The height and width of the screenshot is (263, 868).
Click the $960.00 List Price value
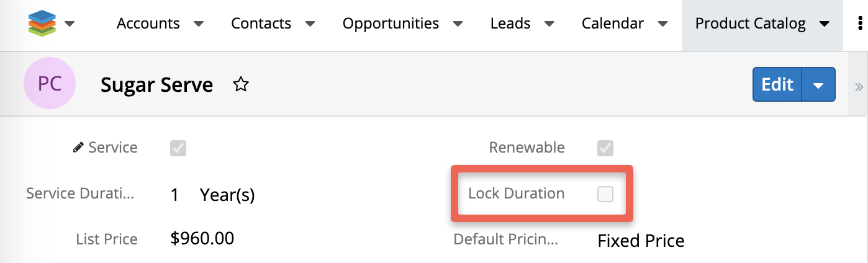(202, 238)
